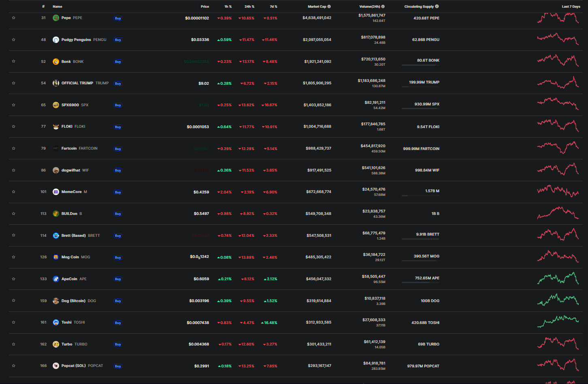
Task: Click the Buy button for Pepe
Action: click(x=118, y=18)
